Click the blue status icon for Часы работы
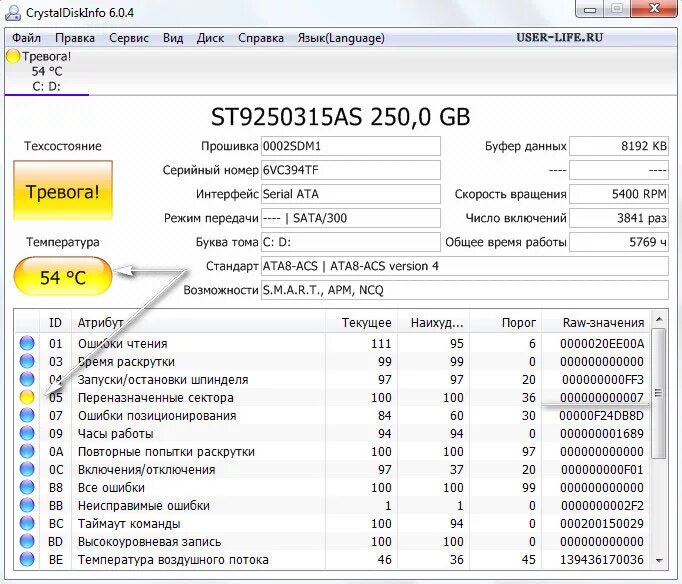 click(x=27, y=434)
